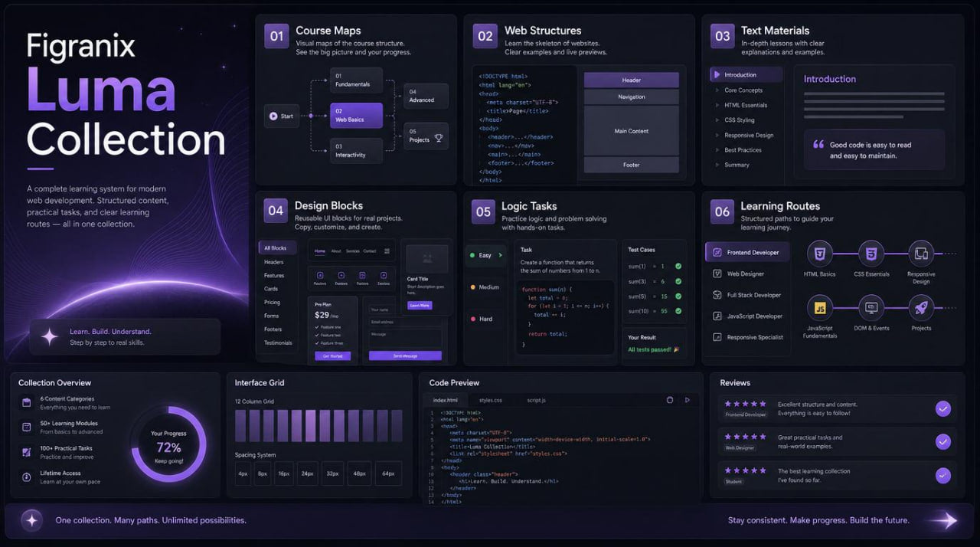Click the 100+ Practical Tasks icon
Viewport: 980px width, 547px height.
[26, 452]
